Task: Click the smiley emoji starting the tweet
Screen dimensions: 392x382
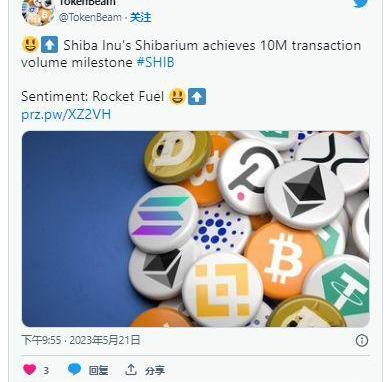Action: [30, 45]
